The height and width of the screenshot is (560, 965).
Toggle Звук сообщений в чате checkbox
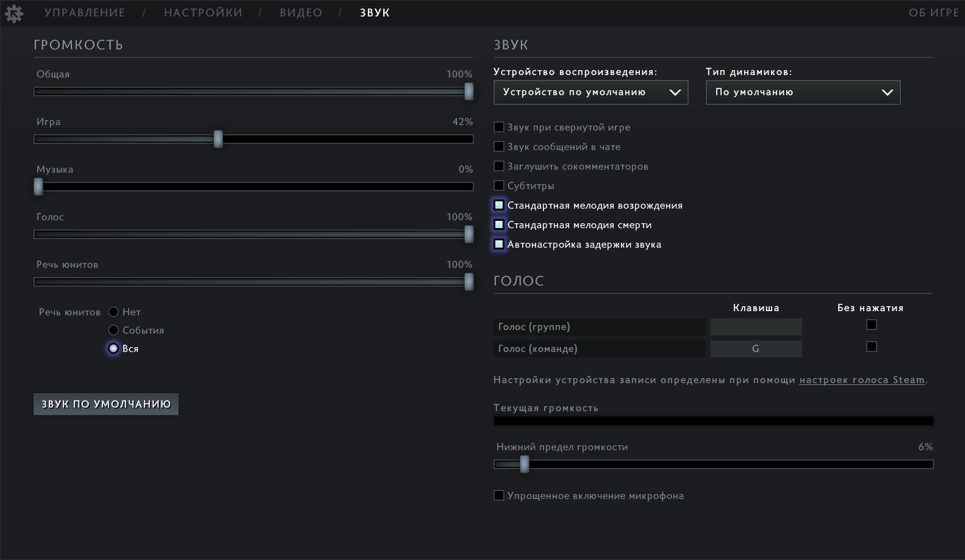[x=499, y=146]
